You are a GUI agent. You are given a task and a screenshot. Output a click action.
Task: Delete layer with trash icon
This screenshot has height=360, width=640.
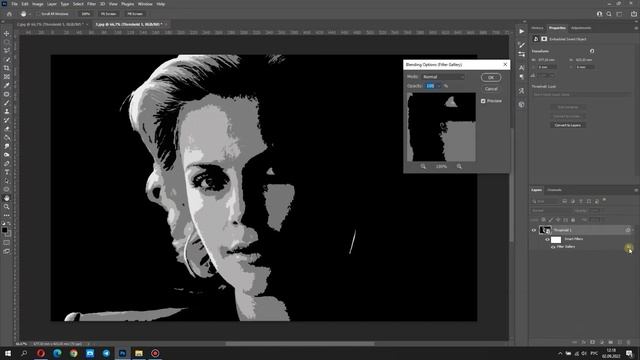coord(629,342)
